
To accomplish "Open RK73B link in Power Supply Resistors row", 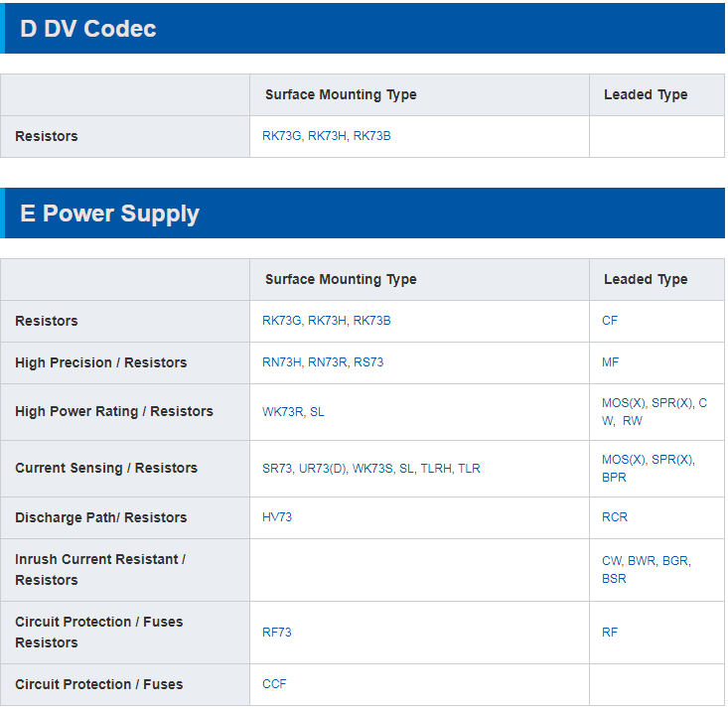I will (371, 321).
